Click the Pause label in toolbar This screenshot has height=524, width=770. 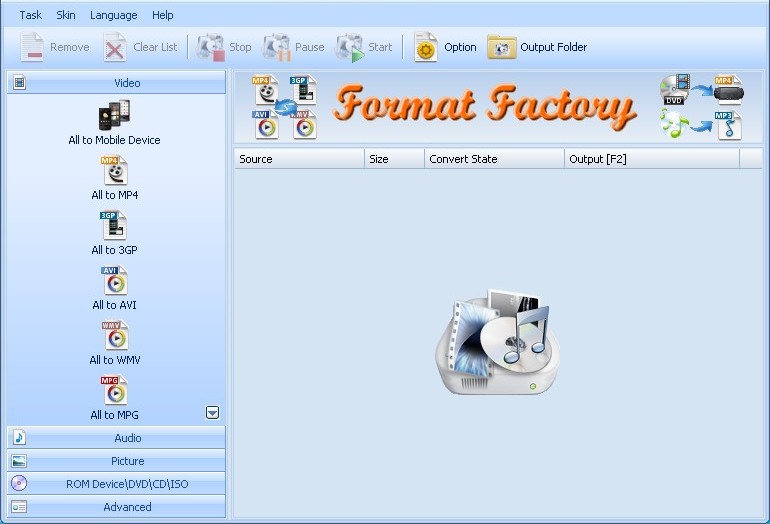click(x=309, y=47)
